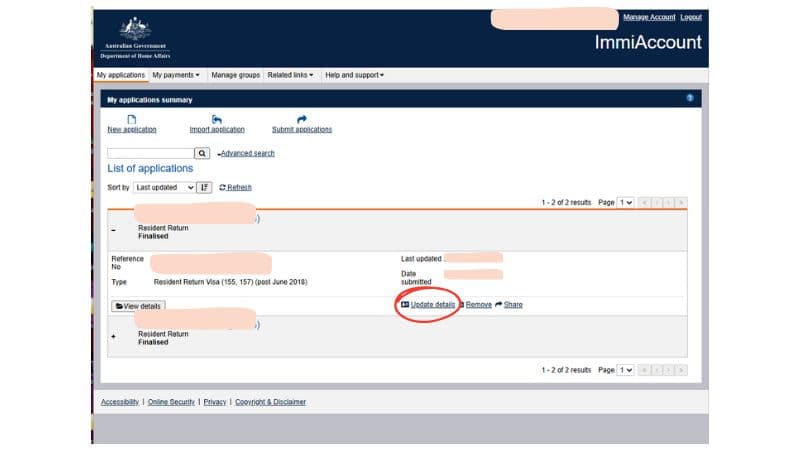Toggle the sort order icon button

click(x=204, y=188)
